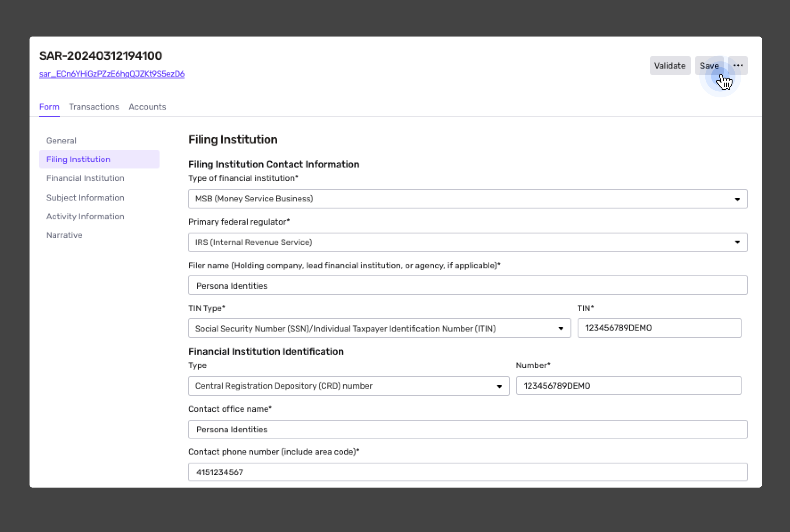Click the identification Number input field

click(x=628, y=385)
